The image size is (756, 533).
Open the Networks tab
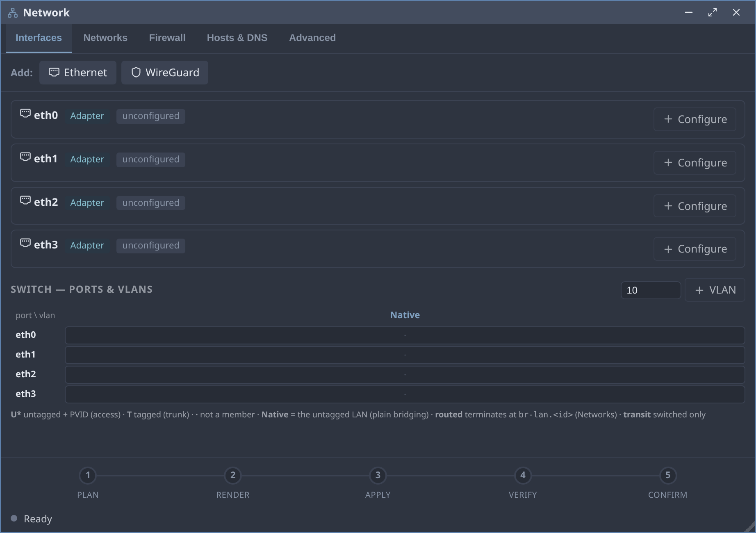[x=105, y=38]
